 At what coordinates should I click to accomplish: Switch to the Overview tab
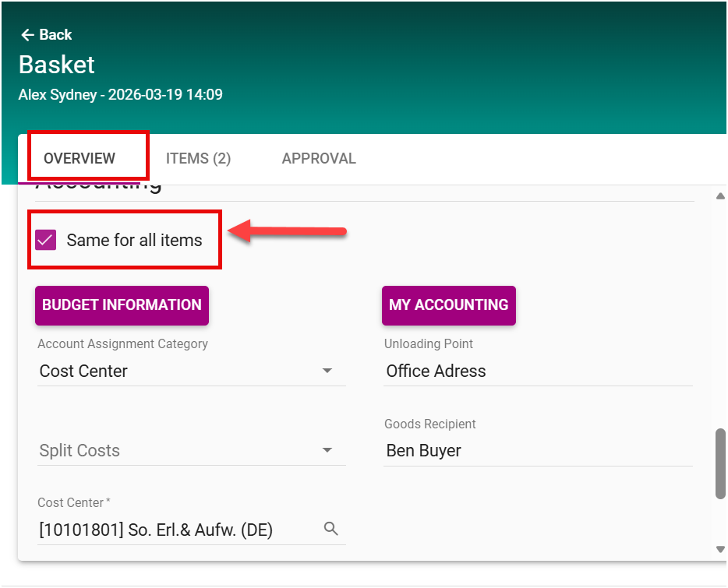click(x=80, y=158)
